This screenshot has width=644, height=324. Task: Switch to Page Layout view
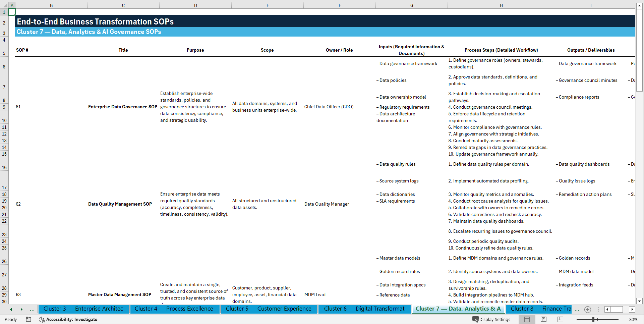[543, 319]
